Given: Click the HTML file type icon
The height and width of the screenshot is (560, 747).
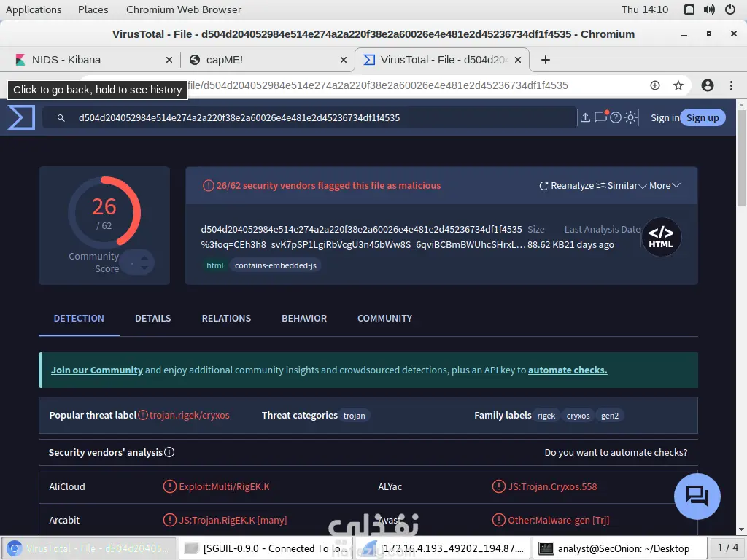Looking at the screenshot, I should point(661,237).
